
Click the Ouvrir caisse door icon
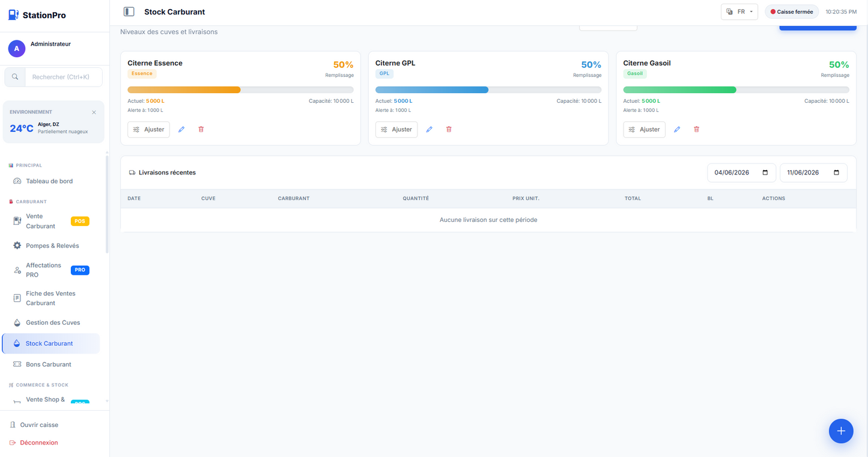(13, 425)
